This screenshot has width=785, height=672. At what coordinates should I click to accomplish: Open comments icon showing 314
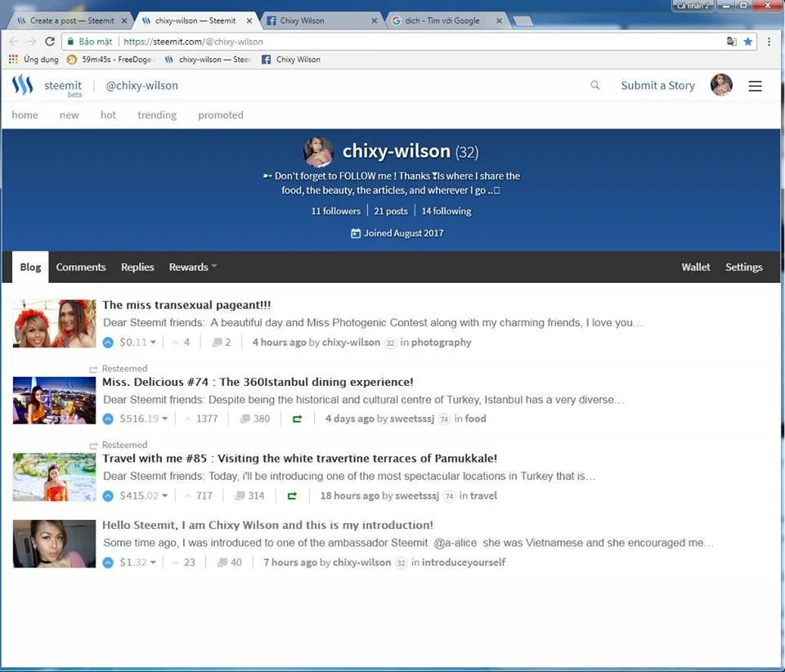240,496
